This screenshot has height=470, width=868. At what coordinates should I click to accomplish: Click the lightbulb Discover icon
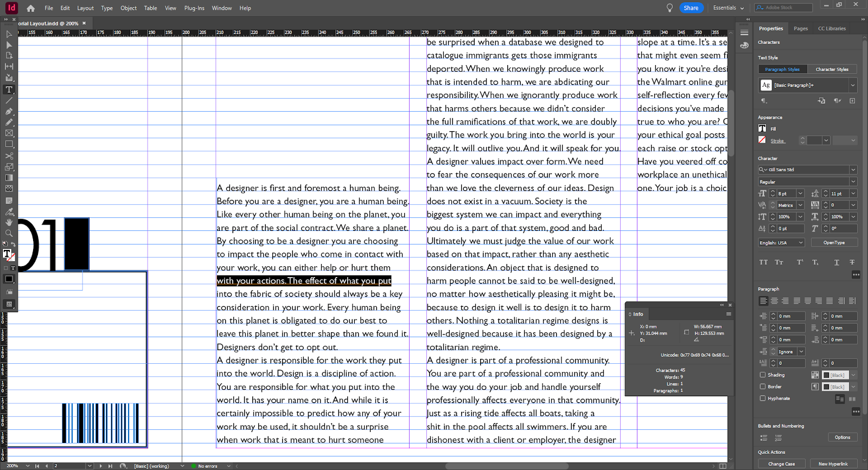(x=669, y=8)
